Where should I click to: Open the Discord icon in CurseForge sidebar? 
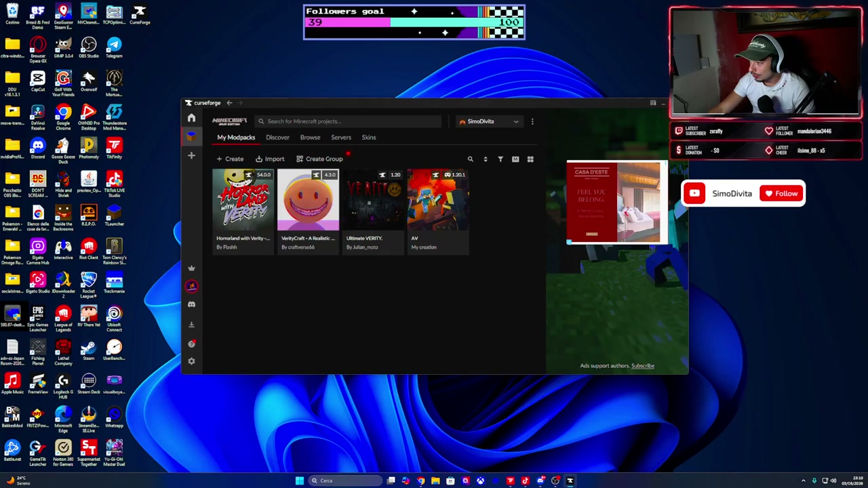[x=191, y=304]
